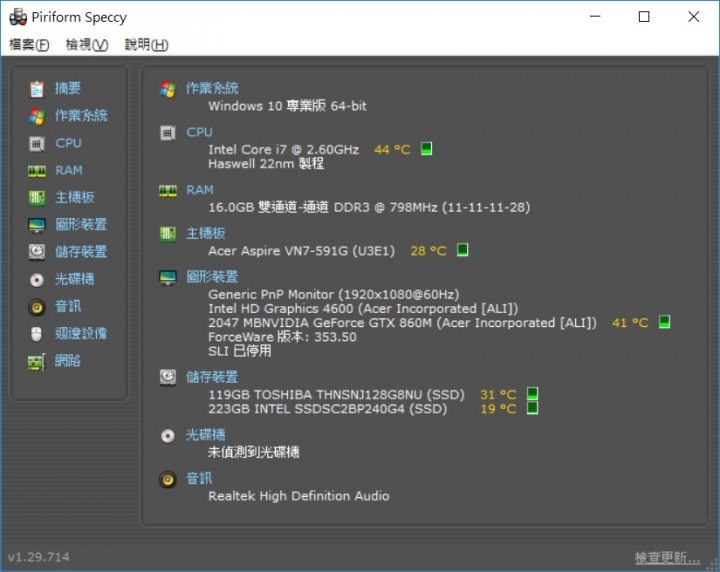Image resolution: width=720 pixels, height=572 pixels.
Task: Open the 檢視(V) menu
Action: 87,45
